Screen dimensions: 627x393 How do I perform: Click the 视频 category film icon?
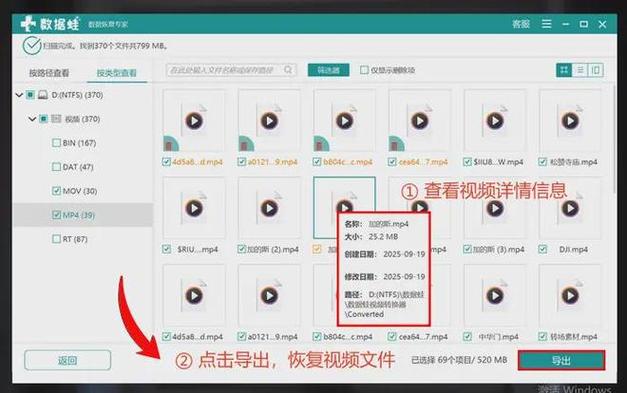pos(56,119)
